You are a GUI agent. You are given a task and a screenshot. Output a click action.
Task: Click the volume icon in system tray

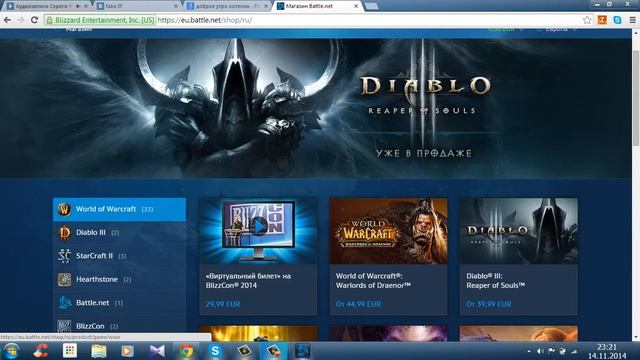tap(540, 351)
